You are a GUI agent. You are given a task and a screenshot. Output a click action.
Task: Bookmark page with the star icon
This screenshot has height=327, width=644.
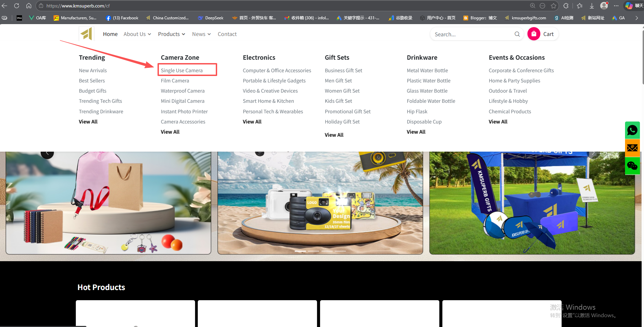554,6
